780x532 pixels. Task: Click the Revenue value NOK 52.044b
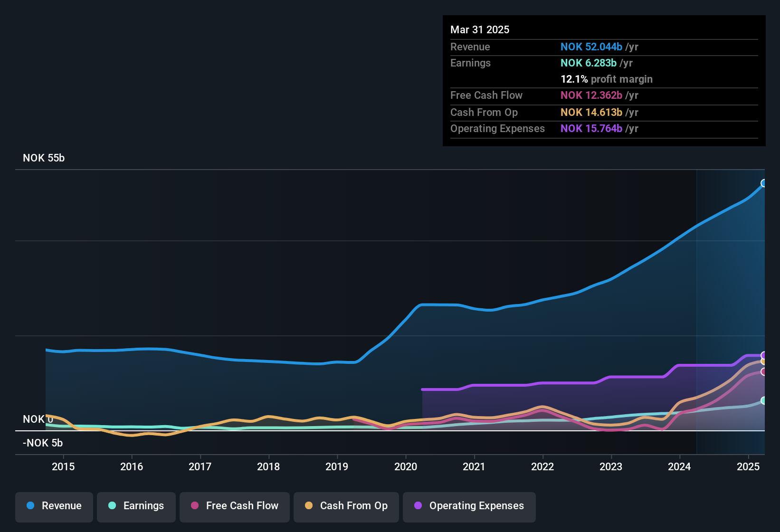click(x=591, y=47)
